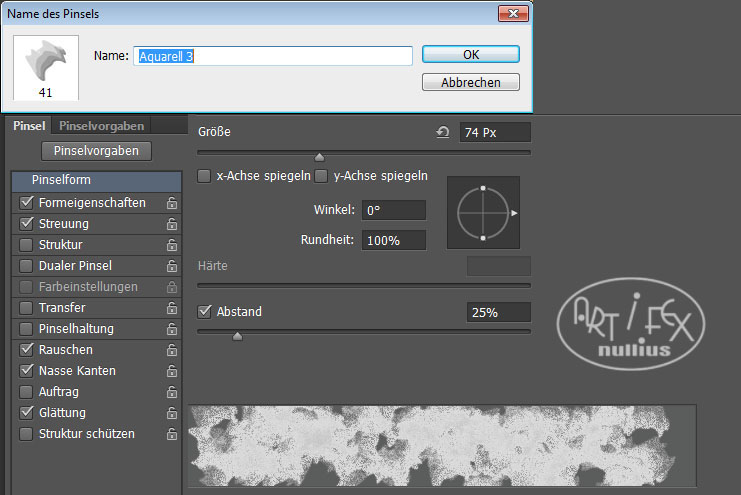Check the Struktur schützen option
Viewport: 741px width, 495px height.
tap(26, 434)
